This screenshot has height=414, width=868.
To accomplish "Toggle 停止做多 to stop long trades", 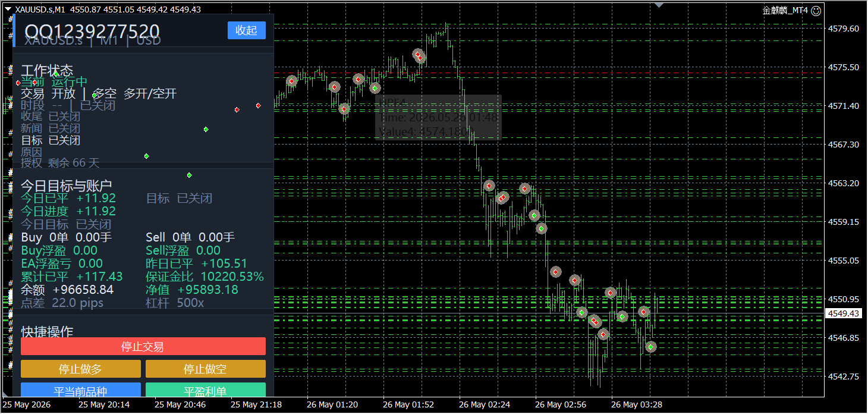I will 81,369.
